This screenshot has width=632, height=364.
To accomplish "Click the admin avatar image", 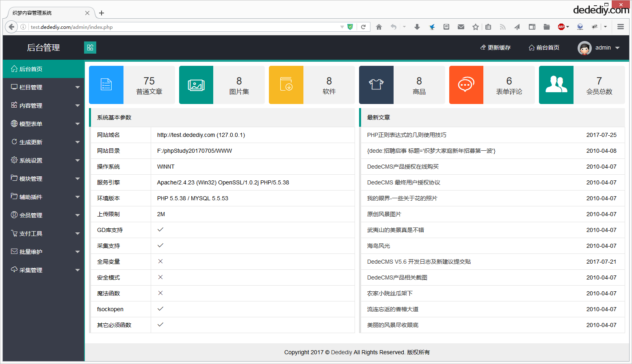I will (584, 48).
